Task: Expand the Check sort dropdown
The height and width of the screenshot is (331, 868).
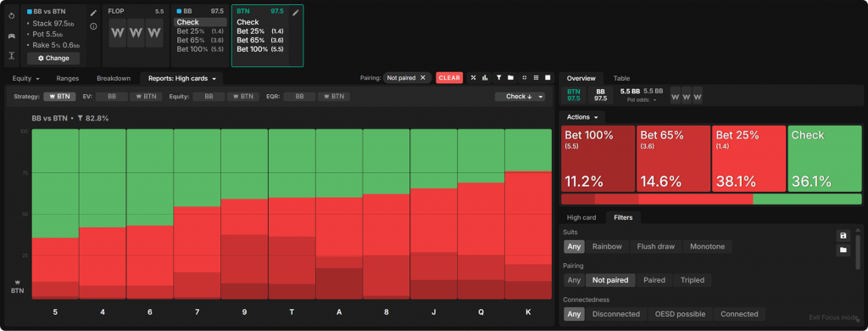Action: pyautogui.click(x=520, y=97)
